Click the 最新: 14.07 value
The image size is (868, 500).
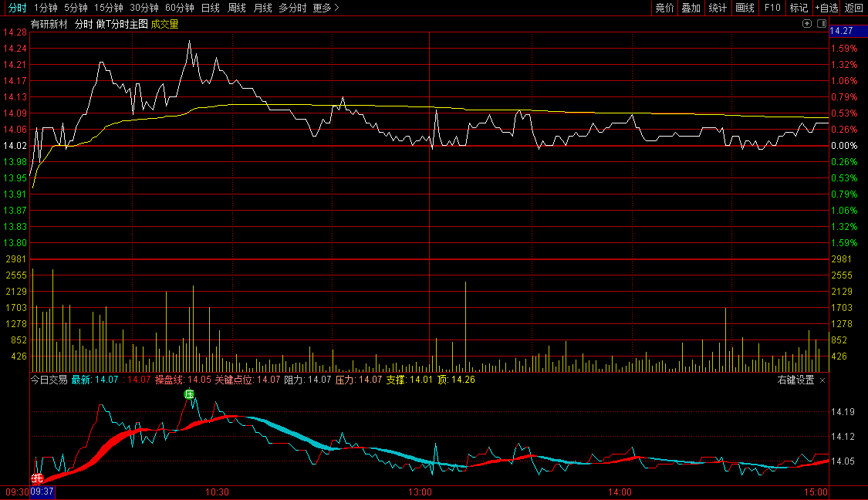pyautogui.click(x=95, y=380)
